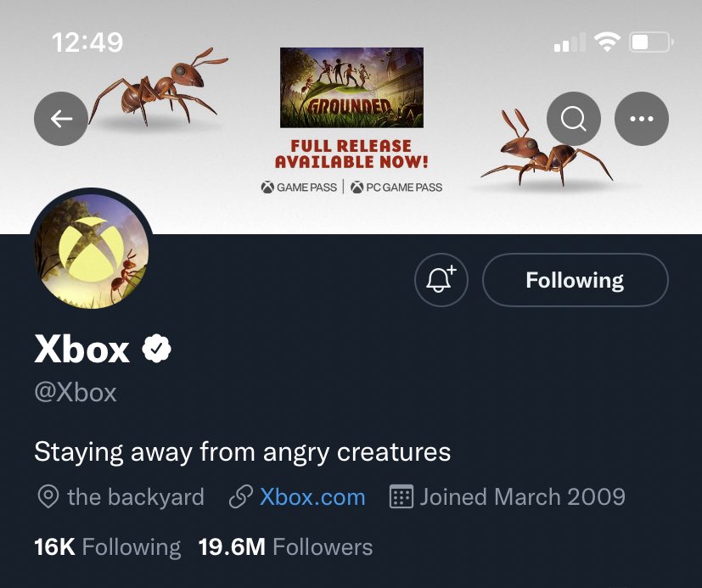
Task: Tap the left ant in the header banner
Action: (157, 87)
